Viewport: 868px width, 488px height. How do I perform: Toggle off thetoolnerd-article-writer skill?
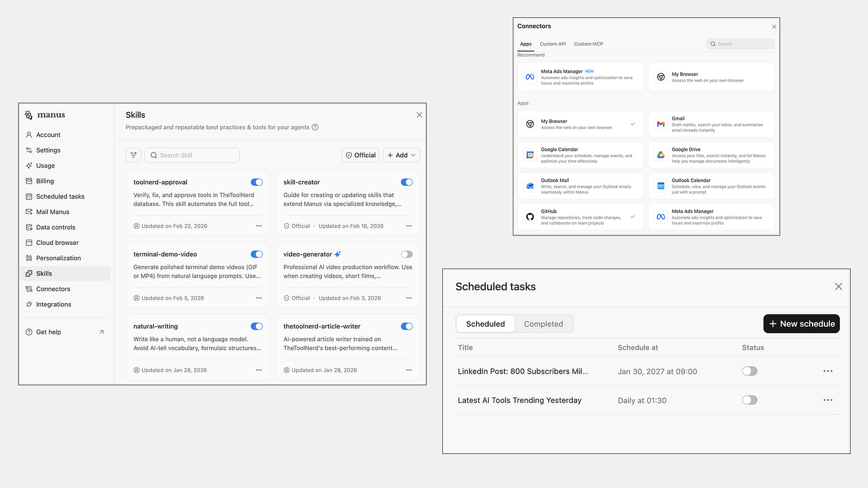pos(407,327)
